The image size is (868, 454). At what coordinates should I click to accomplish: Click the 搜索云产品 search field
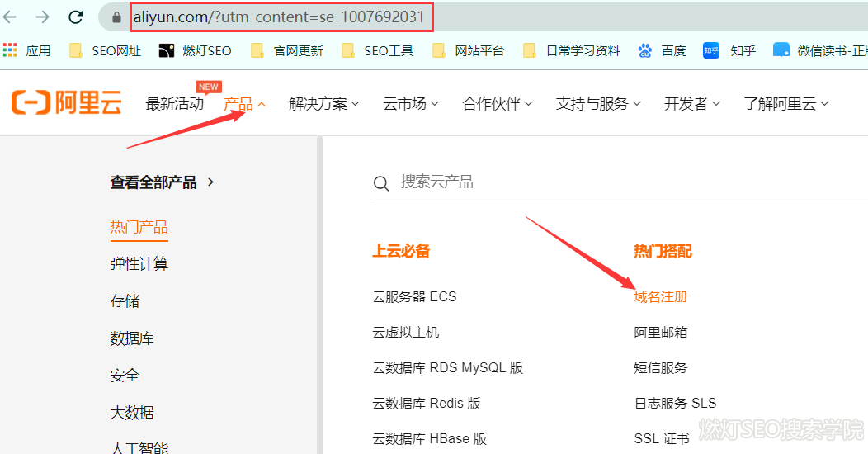(620, 182)
